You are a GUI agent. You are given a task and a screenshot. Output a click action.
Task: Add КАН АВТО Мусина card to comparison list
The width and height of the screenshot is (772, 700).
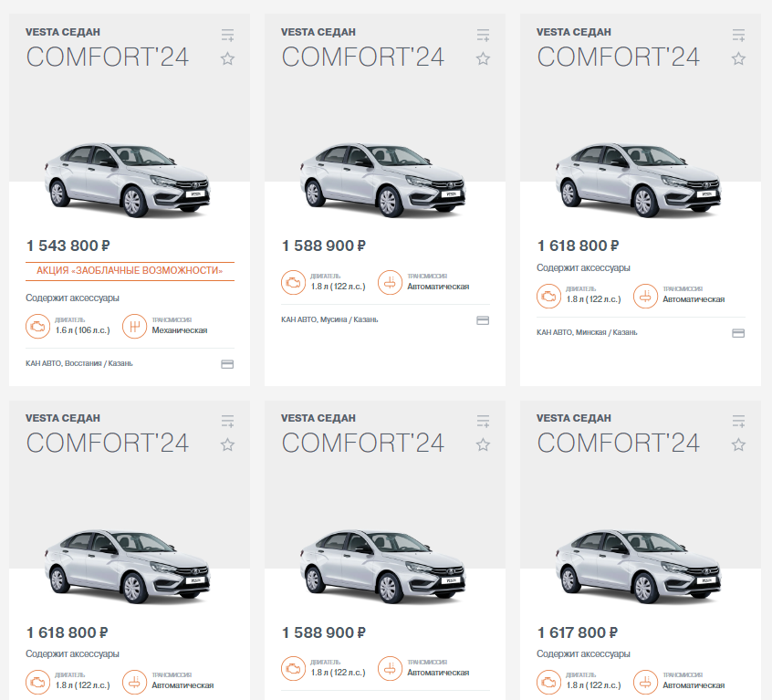pyautogui.click(x=483, y=35)
